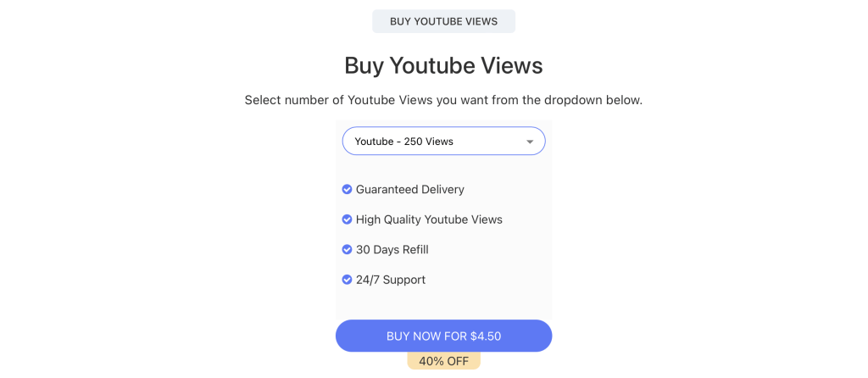Click the checkmark icon beside Guaranteed Delivery
The image size is (868, 378).
pos(347,189)
